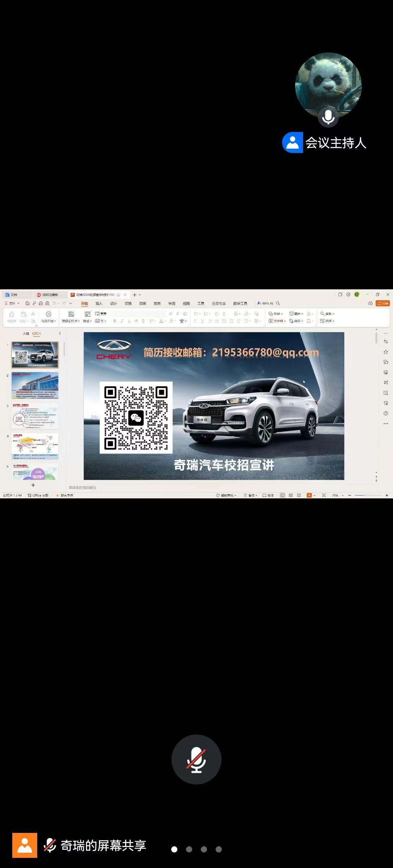Toggle the 备注 notes pane in status bar
393x868 pixels.
[250, 495]
